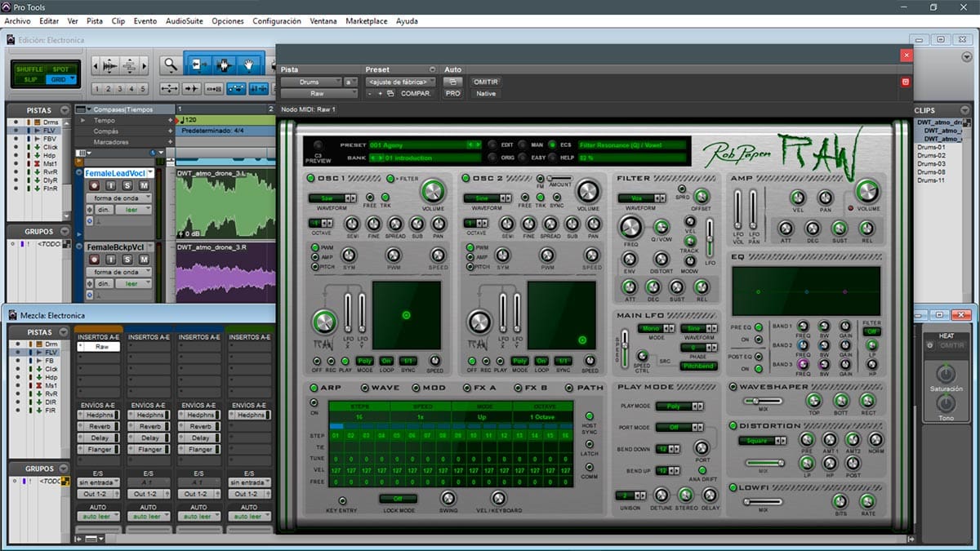980x551 pixels.
Task: Click the AMP Volume knob
Action: click(868, 192)
